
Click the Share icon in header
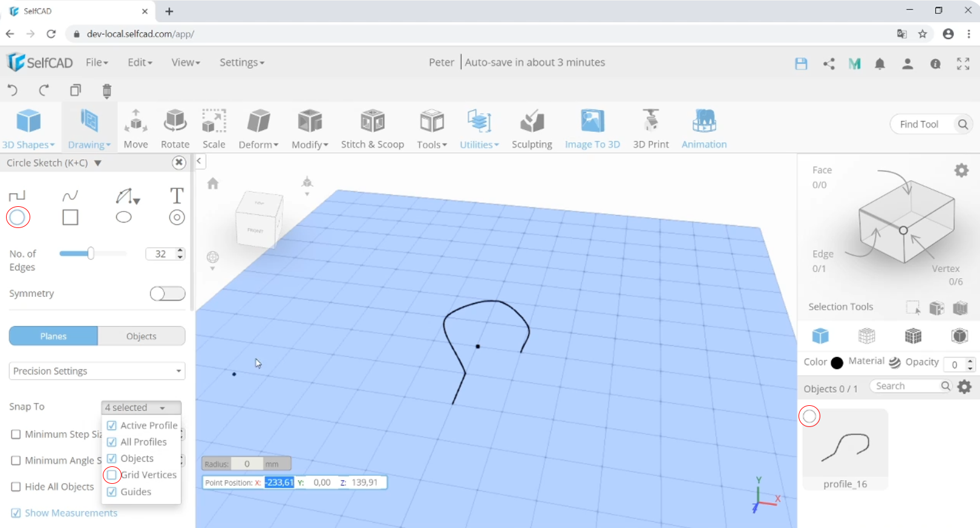pos(829,64)
